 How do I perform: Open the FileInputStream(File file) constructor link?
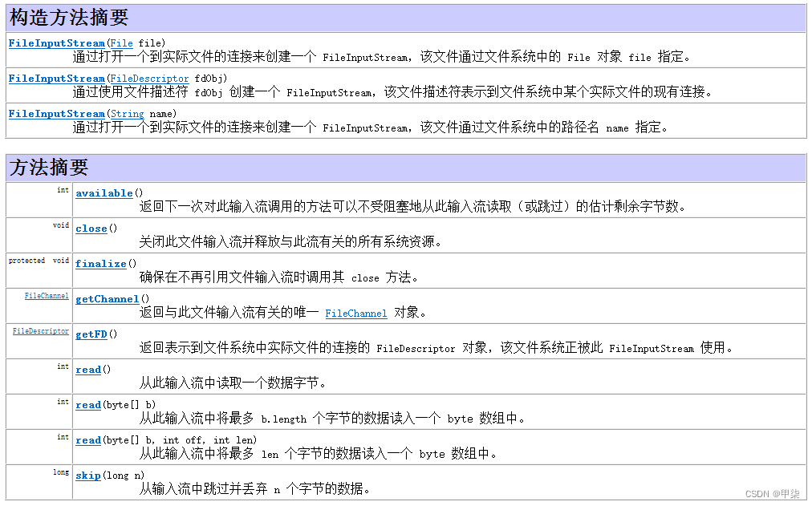click(x=55, y=43)
